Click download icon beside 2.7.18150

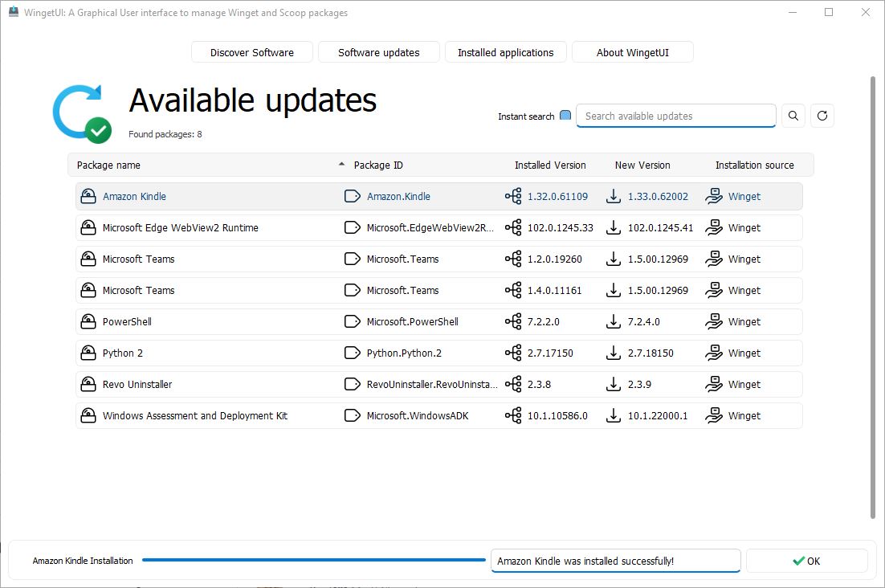tap(614, 353)
